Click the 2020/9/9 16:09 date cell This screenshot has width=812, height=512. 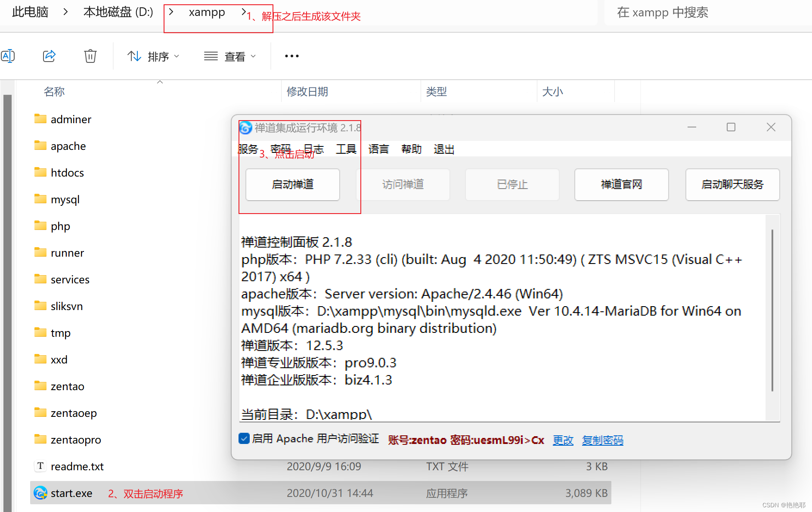pos(324,466)
